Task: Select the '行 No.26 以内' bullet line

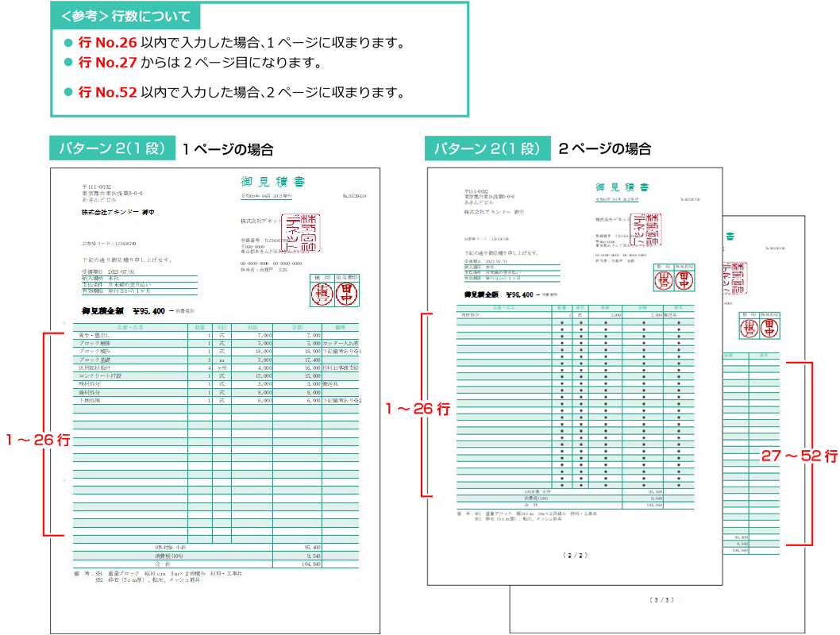Action: 235,42
